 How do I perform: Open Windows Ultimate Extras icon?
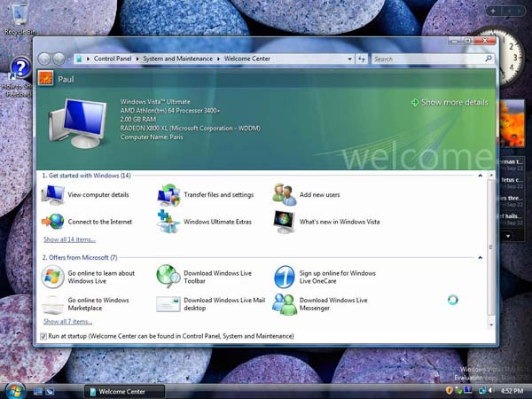point(168,221)
